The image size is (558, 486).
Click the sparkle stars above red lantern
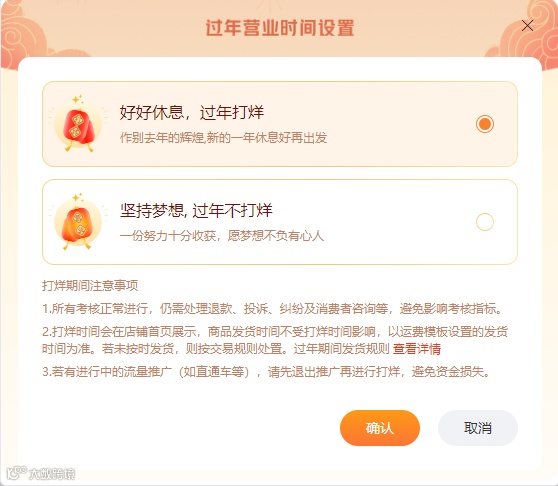tap(78, 99)
